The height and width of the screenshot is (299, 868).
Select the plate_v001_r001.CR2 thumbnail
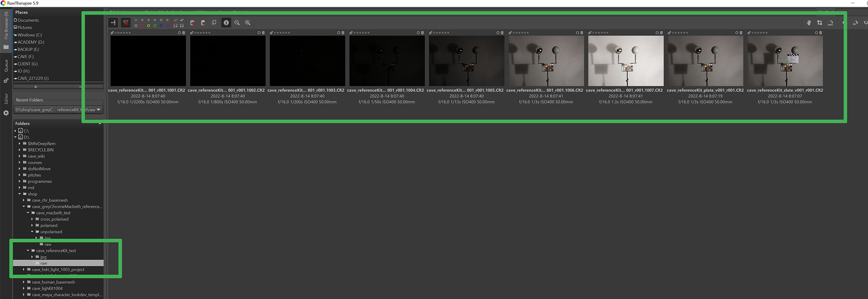(705, 61)
